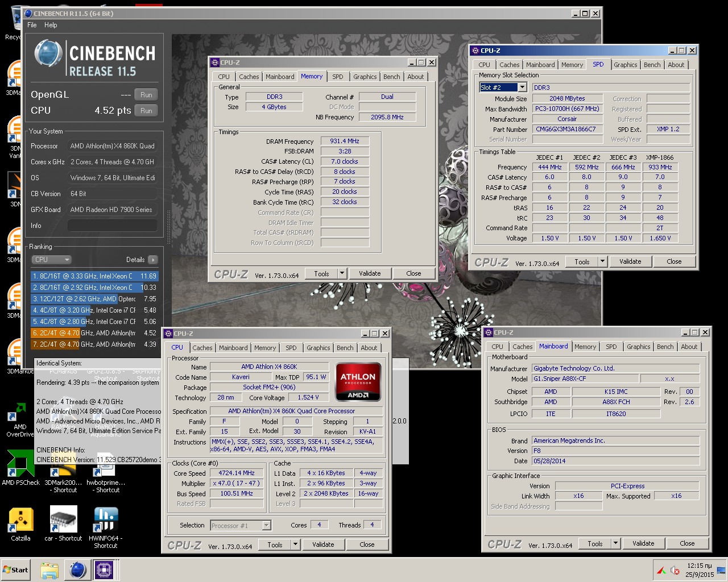Switch to Bench tab in Mainboard window
Viewport: 728px width, 582px height.
click(x=665, y=347)
